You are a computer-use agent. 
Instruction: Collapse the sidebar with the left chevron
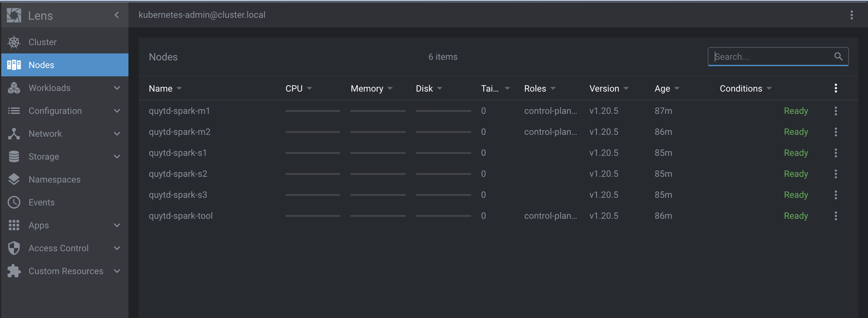coord(117,15)
